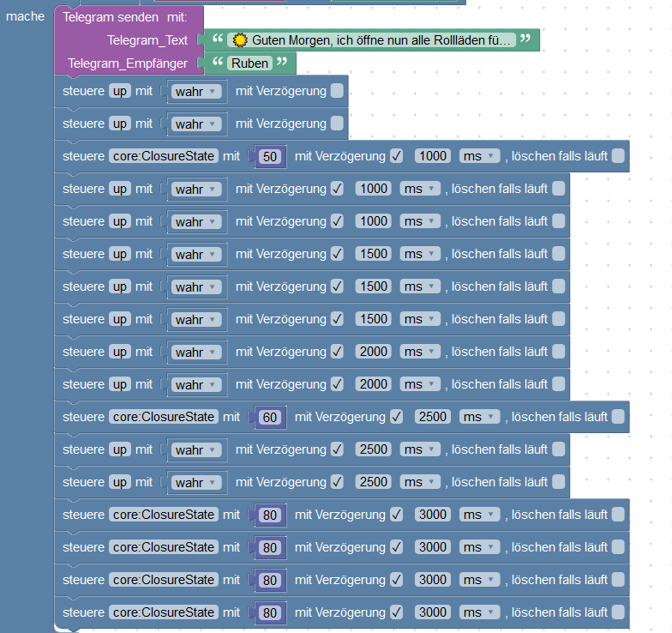Open the 'up' object ID in the first 2500 ms 'steuere up' block
672x633 pixels.
(x=120, y=449)
